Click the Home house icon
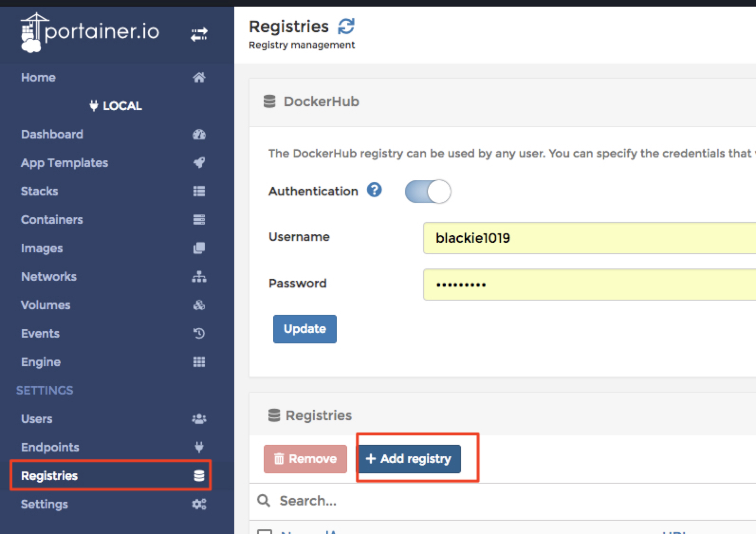 [199, 77]
